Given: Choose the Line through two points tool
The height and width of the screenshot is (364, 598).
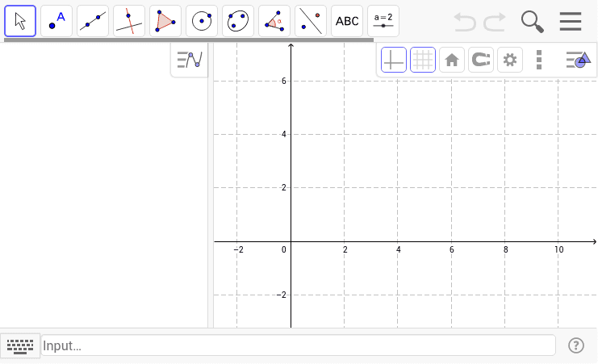Looking at the screenshot, I should (x=93, y=21).
